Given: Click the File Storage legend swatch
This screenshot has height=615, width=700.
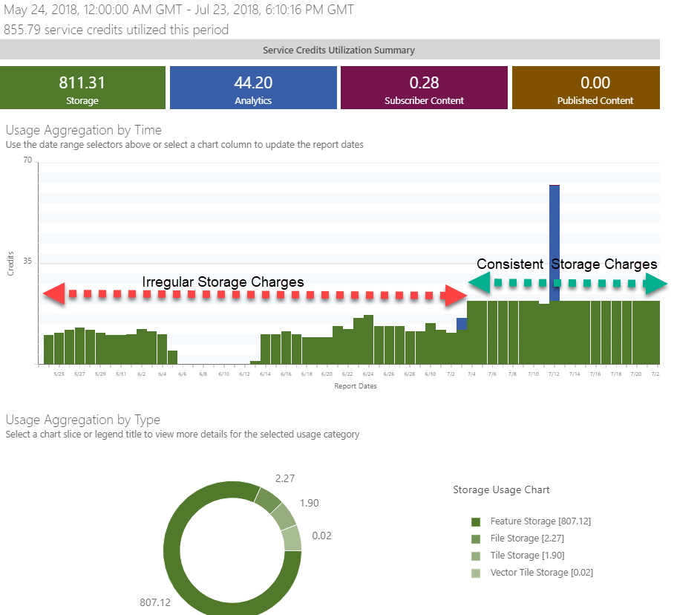Looking at the screenshot, I should [476, 539].
